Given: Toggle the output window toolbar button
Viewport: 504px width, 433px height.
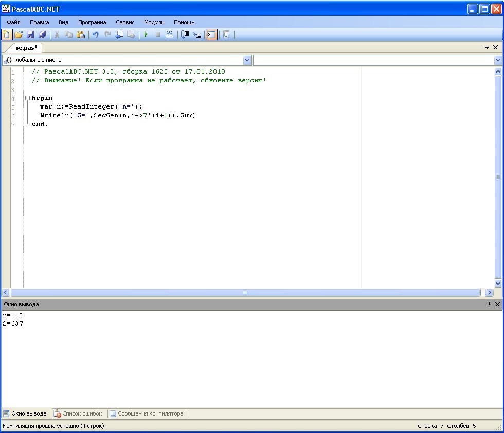Looking at the screenshot, I should coord(211,34).
